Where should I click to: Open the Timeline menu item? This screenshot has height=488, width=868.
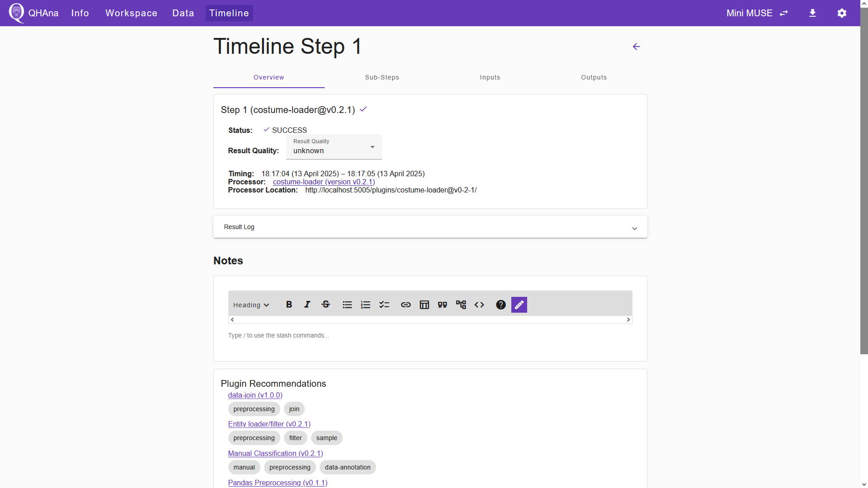pyautogui.click(x=229, y=13)
